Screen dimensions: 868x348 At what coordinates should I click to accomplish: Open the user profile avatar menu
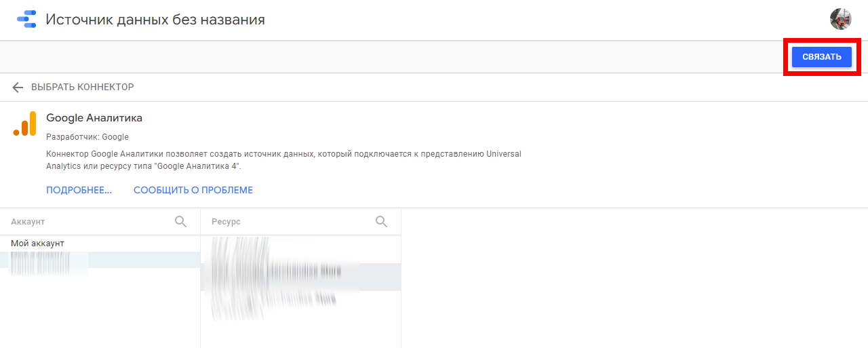[x=841, y=19]
